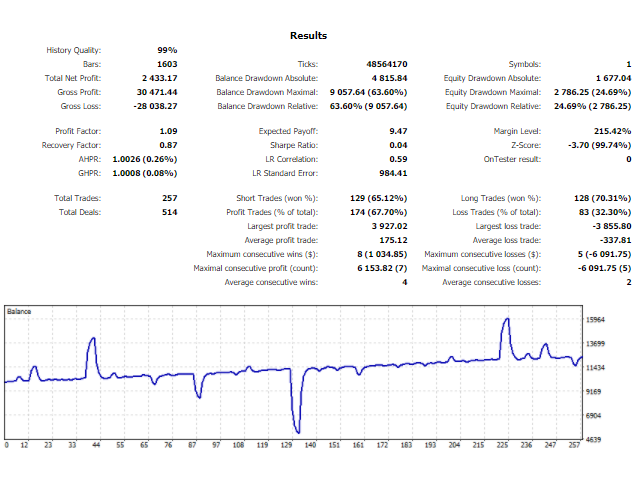Click the LR Standard Error value 984.41

pos(389,172)
